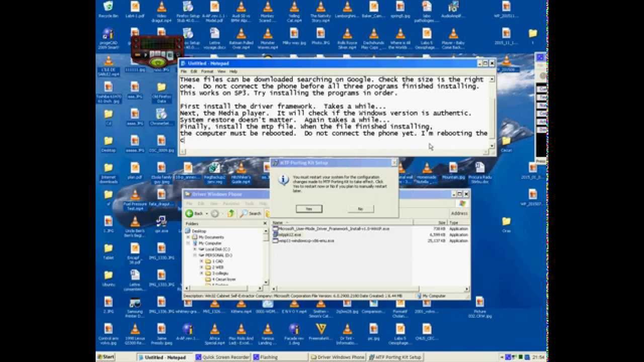Open the Help menu in Notepad
Viewport: 644px width, 362px height.
click(x=233, y=71)
